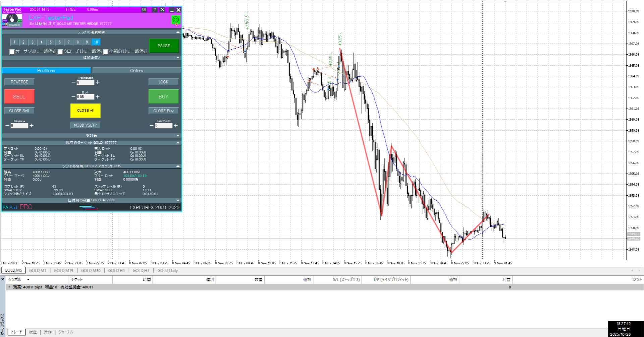Open settings with the wrench tools icon

tap(162, 10)
